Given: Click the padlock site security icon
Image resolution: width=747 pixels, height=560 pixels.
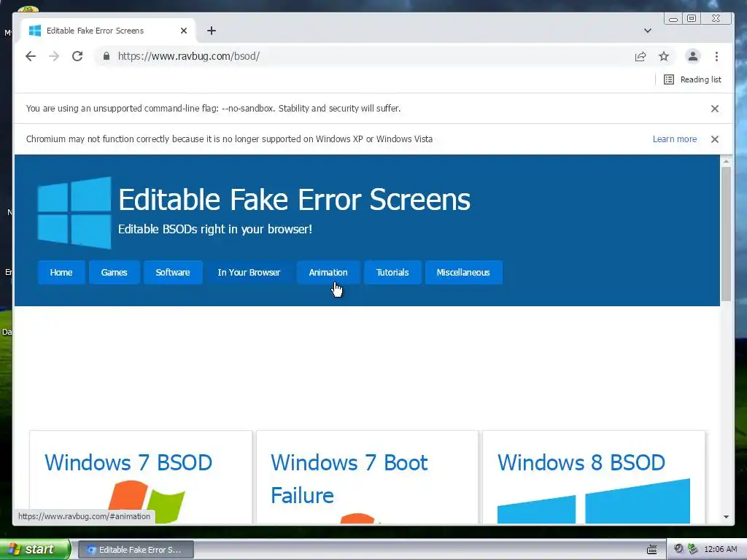Looking at the screenshot, I should click(x=107, y=56).
